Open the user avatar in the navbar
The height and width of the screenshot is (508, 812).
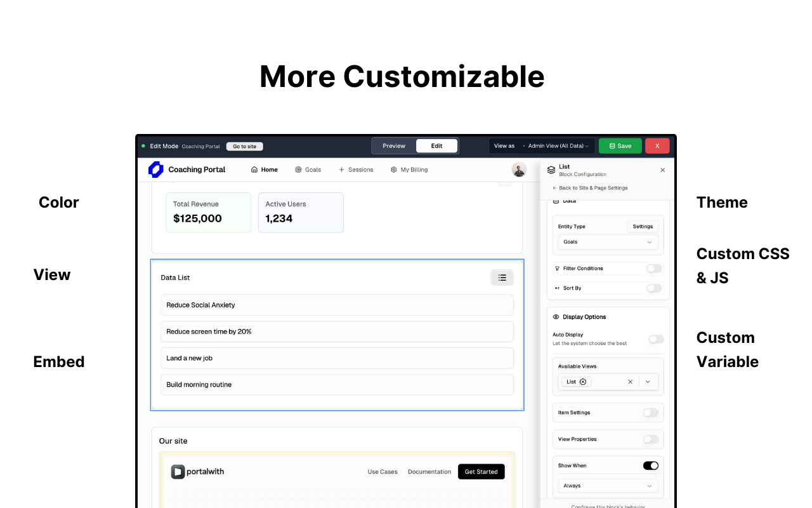(519, 170)
